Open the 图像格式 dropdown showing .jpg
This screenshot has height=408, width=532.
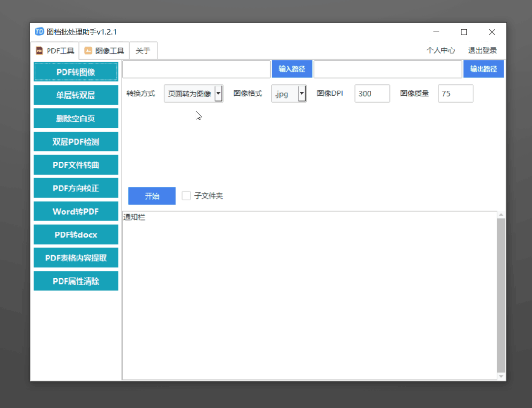tap(301, 93)
